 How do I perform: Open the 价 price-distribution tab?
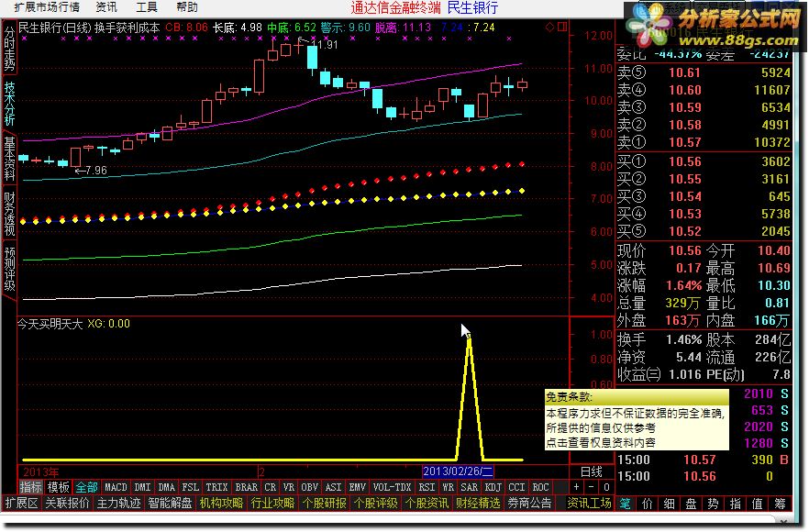[x=647, y=503]
